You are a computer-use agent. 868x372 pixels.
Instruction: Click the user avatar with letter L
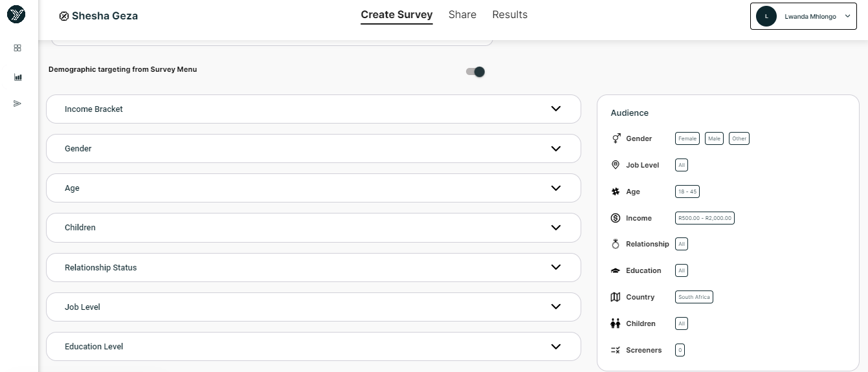[x=766, y=16]
